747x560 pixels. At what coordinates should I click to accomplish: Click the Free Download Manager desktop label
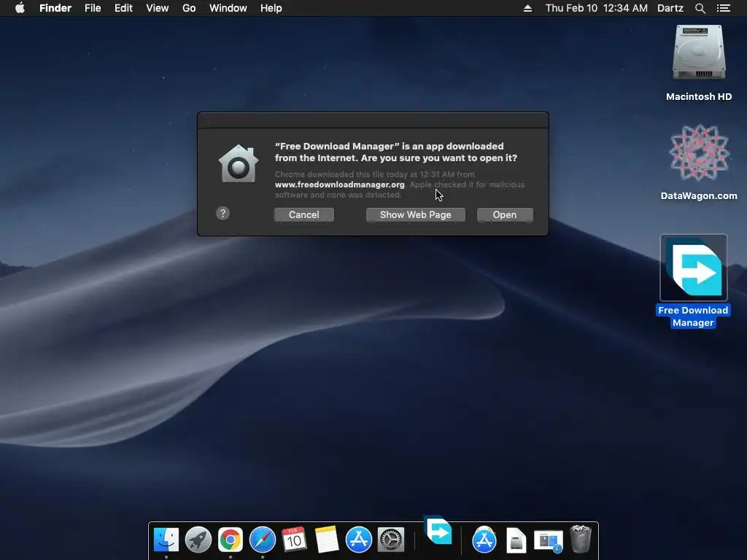pos(693,316)
